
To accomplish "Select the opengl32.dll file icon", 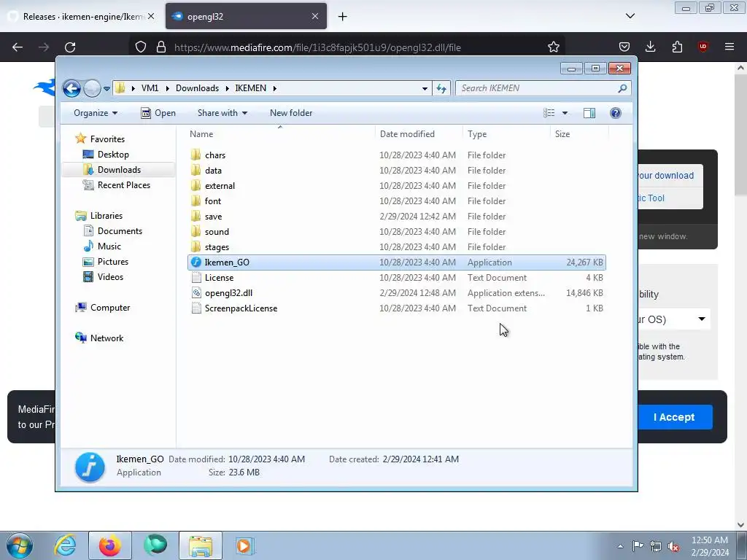I will coord(196,293).
